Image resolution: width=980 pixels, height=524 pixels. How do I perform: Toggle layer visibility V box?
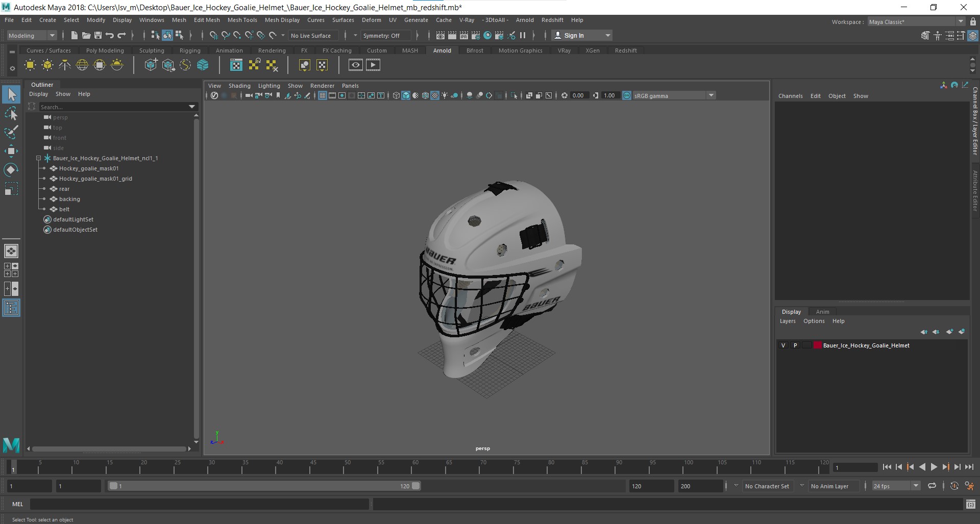tap(783, 345)
